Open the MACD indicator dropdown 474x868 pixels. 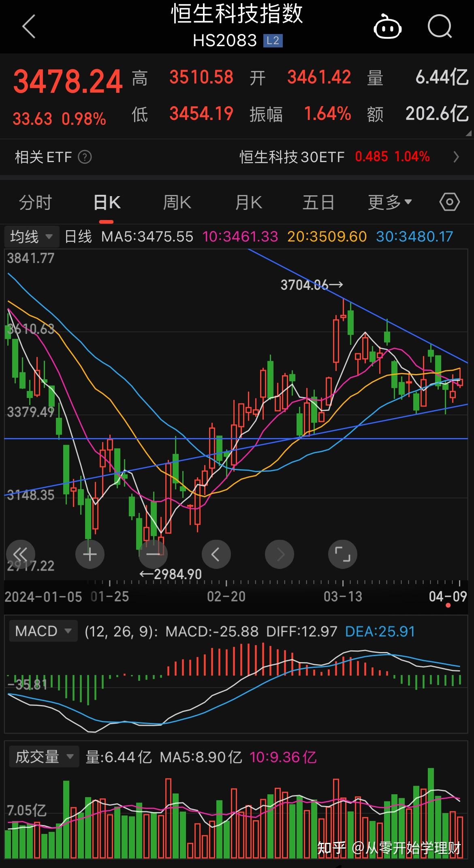(x=43, y=631)
